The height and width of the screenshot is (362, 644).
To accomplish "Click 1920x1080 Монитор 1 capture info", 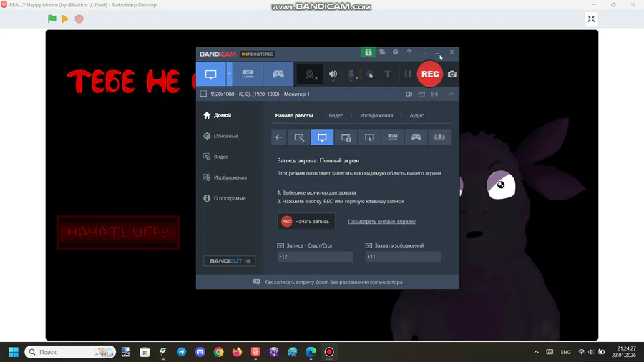I will [260, 94].
